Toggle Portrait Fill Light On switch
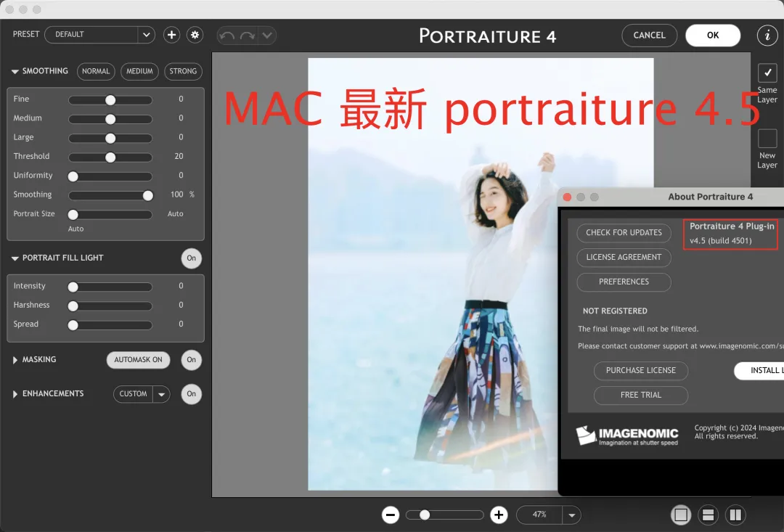The width and height of the screenshot is (784, 532). (x=192, y=258)
